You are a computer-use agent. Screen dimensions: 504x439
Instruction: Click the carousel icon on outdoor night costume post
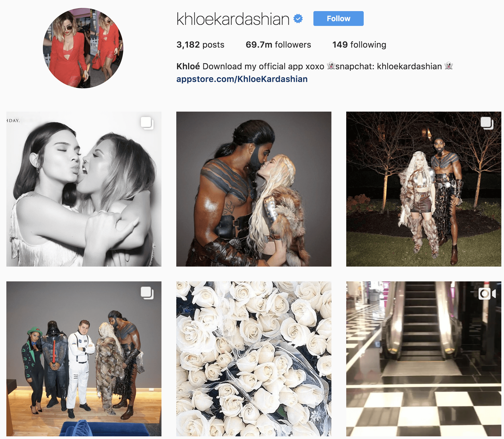[x=487, y=123]
